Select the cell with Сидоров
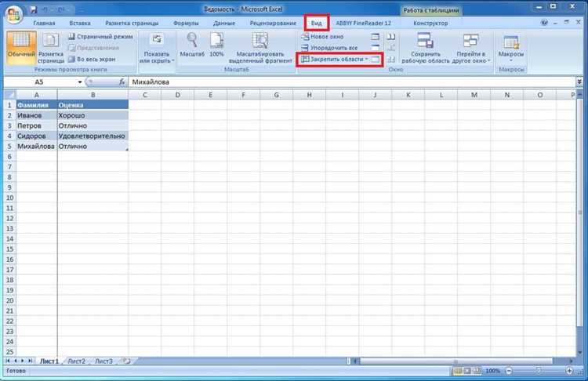This screenshot has width=588, height=381. pos(36,136)
